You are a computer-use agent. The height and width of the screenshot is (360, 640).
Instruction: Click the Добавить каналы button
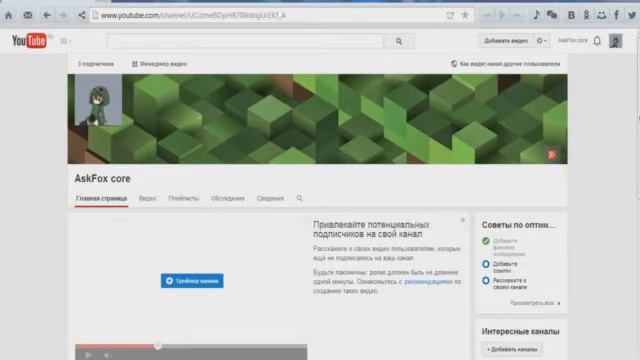[x=512, y=349]
